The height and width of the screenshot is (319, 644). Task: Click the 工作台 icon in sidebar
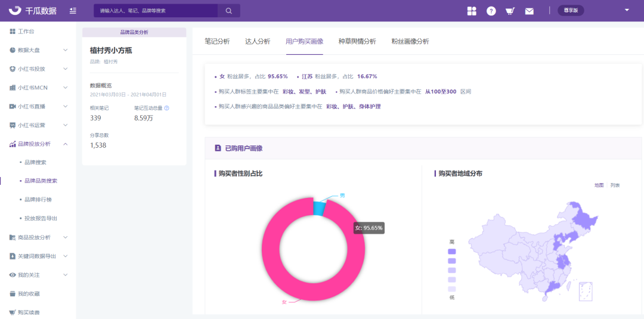[x=13, y=31]
